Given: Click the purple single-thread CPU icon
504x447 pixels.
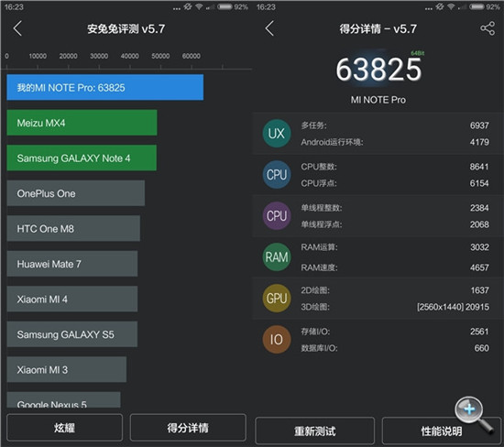Looking at the screenshot, I should pos(277,215).
